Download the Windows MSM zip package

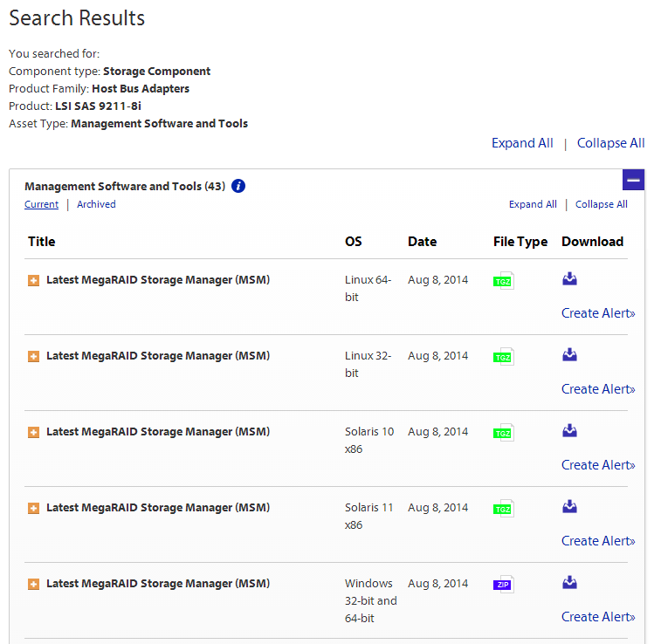[x=569, y=582]
